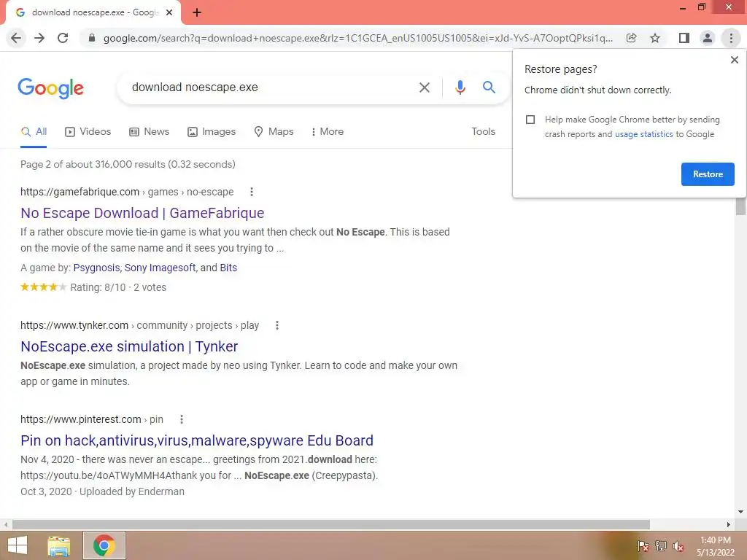Click horizontal scrollbar right arrow
Screen dimensions: 747x560
pos(728,525)
